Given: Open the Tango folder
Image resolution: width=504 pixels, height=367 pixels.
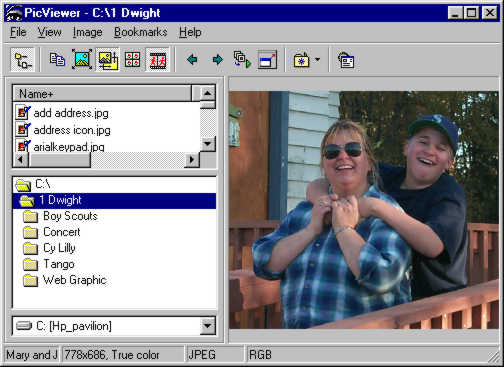Looking at the screenshot, I should [59, 264].
